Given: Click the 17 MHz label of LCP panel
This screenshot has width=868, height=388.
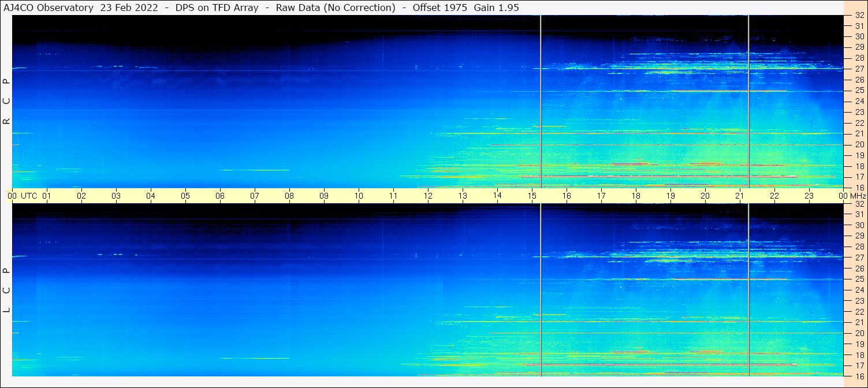Looking at the screenshot, I should (x=859, y=365).
